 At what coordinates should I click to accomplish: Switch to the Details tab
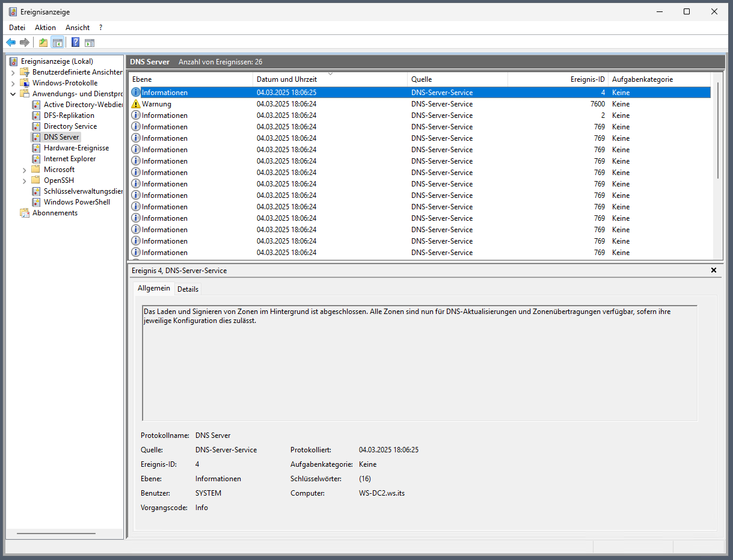(x=188, y=289)
